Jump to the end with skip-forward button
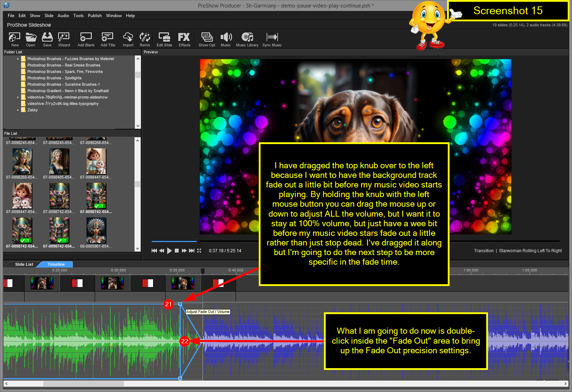This screenshot has width=572, height=392. tap(191, 251)
